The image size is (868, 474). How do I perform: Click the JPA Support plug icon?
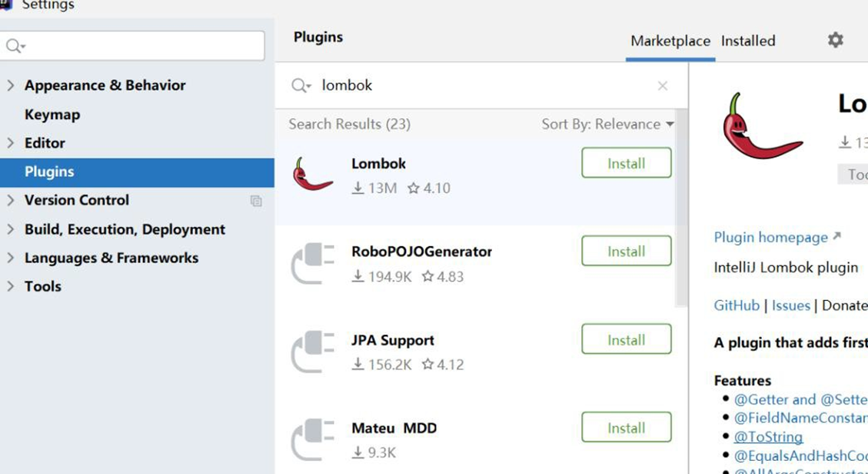312,352
